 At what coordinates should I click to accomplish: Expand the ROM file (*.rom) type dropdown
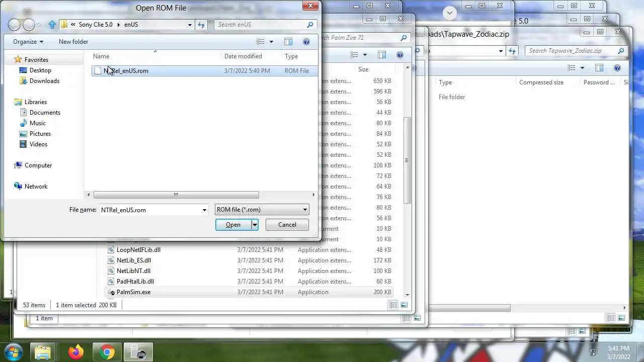305,210
